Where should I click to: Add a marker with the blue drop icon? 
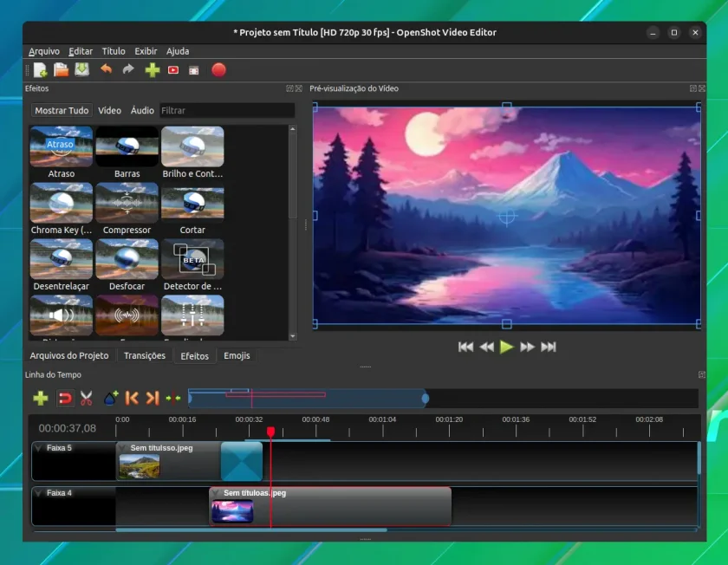(x=111, y=399)
